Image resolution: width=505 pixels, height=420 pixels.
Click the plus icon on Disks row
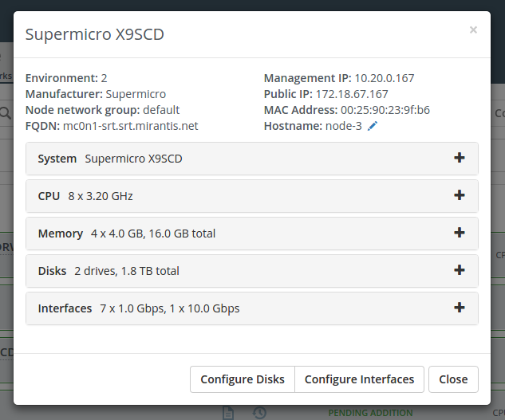tap(459, 270)
